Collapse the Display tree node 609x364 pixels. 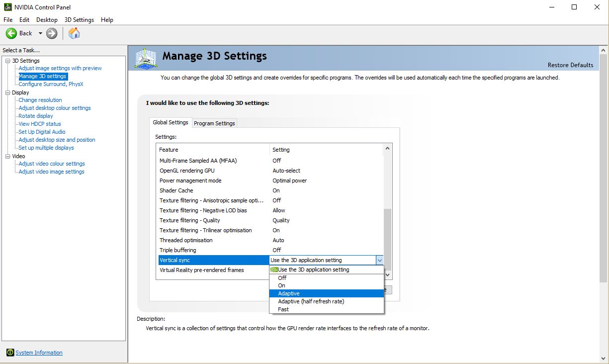point(7,92)
